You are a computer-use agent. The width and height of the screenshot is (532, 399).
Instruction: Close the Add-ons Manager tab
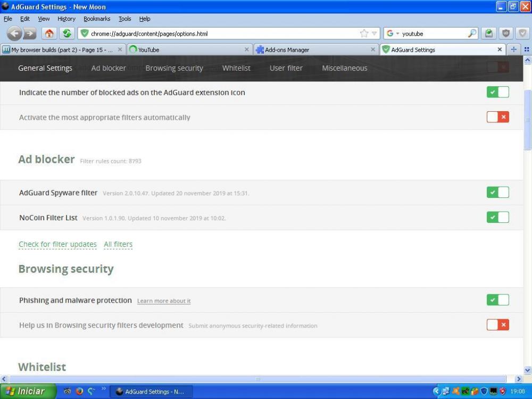coord(373,49)
